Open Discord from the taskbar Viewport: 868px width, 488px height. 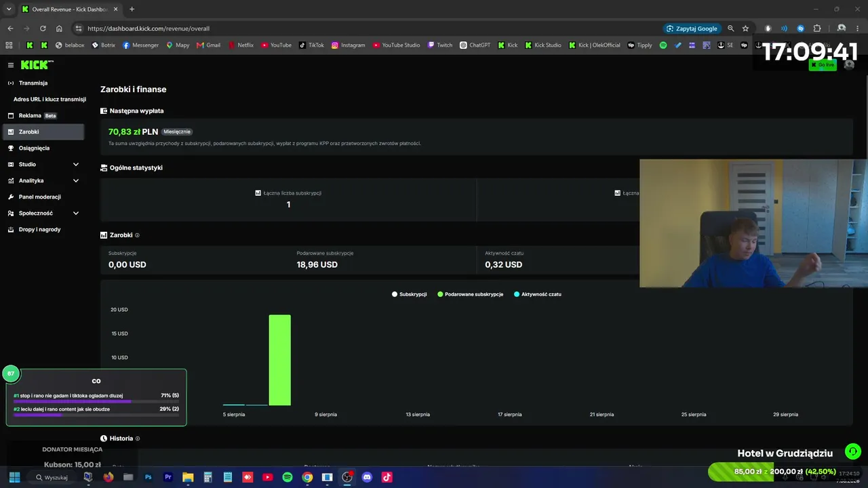[367, 477]
